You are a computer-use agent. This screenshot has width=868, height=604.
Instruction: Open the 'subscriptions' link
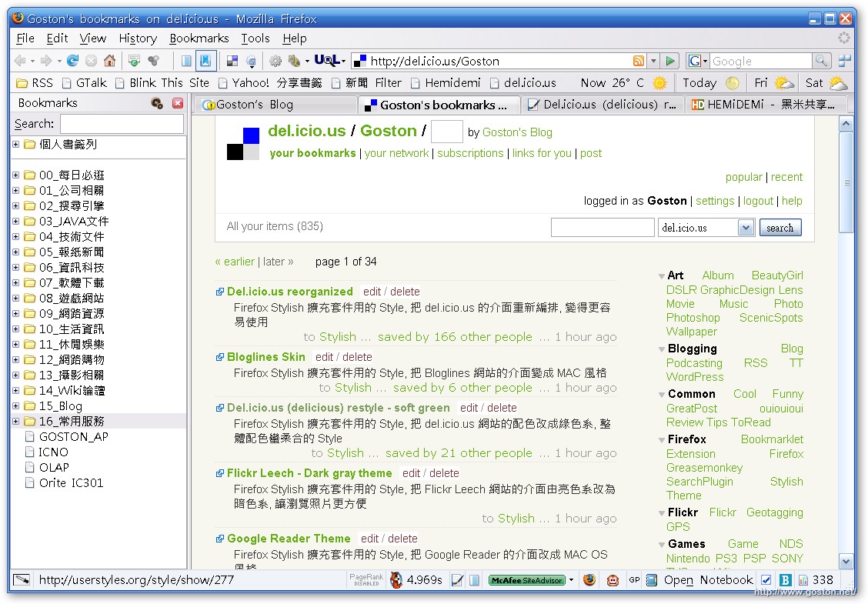pos(470,153)
